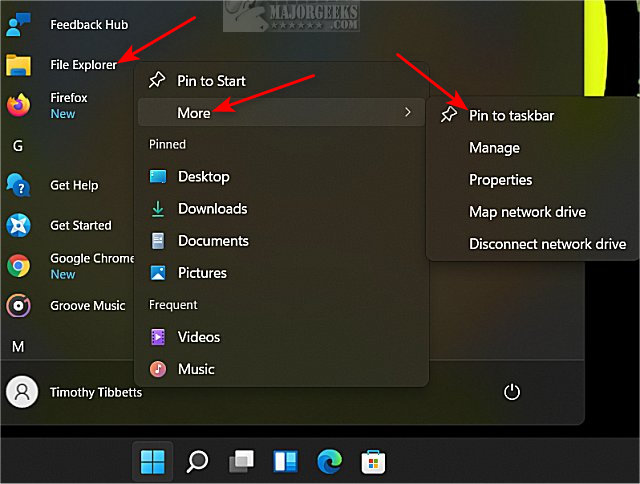Click the Get Started icon
Screen dimensions: 640x484
18,225
